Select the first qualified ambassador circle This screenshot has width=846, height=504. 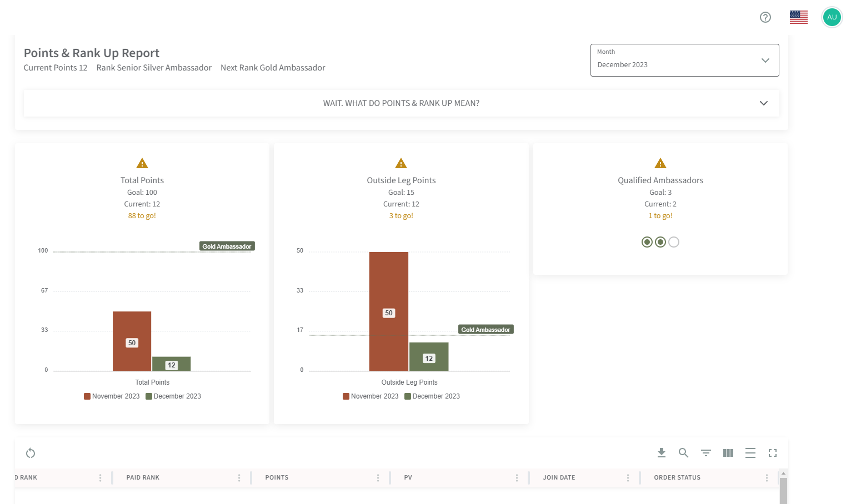pyautogui.click(x=647, y=242)
